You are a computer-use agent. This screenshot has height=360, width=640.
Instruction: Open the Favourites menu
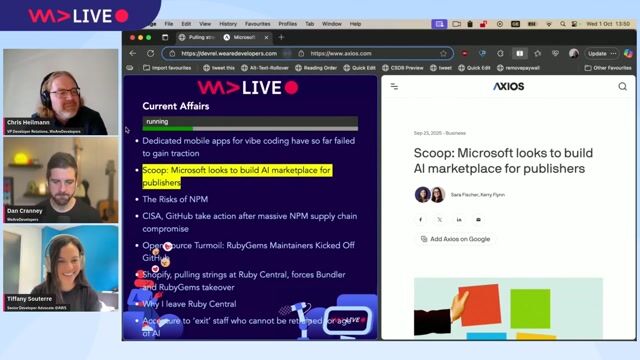258,24
